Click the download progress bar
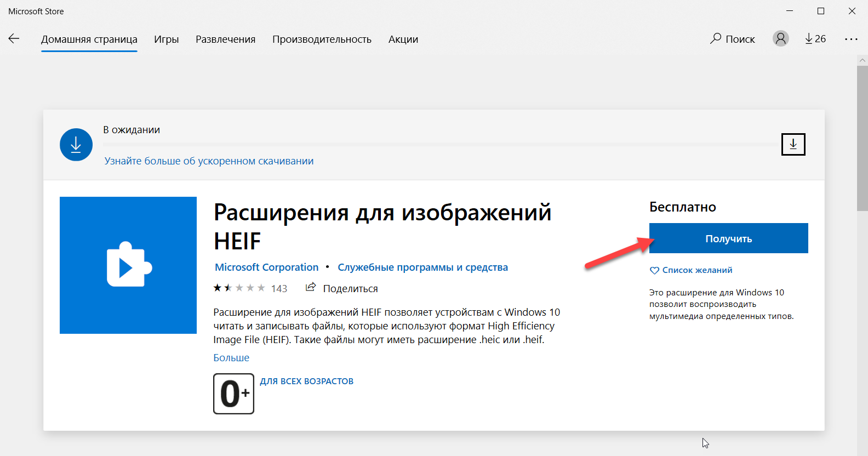The height and width of the screenshot is (456, 868). click(x=438, y=145)
